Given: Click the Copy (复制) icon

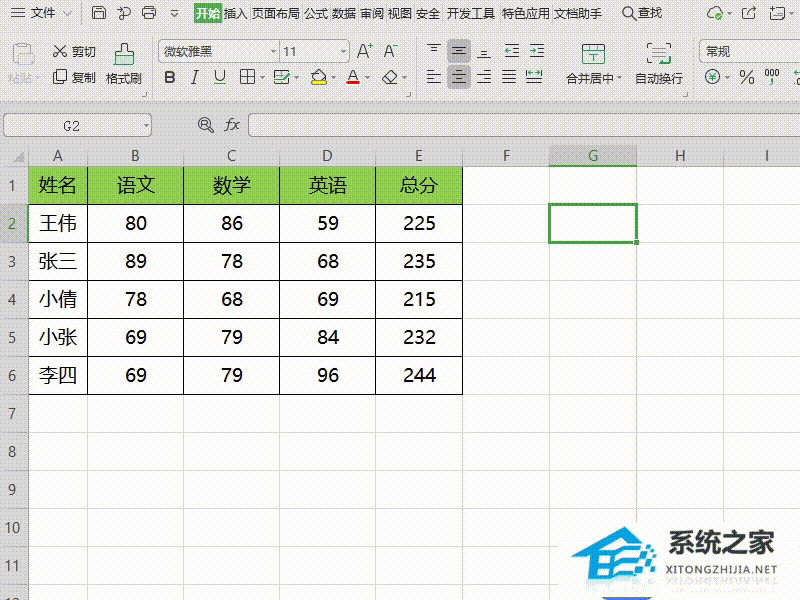Looking at the screenshot, I should point(61,76).
